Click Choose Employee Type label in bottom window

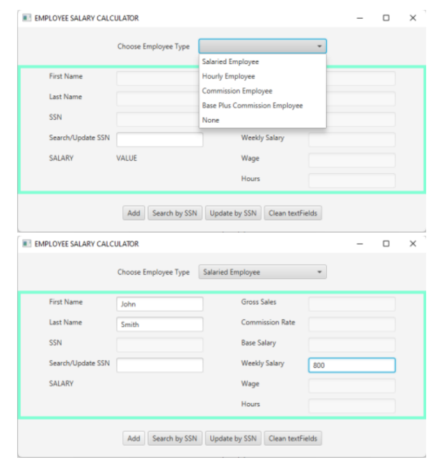(x=153, y=272)
